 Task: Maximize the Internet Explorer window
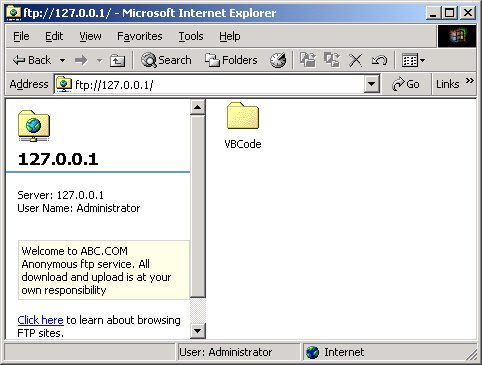click(x=449, y=13)
